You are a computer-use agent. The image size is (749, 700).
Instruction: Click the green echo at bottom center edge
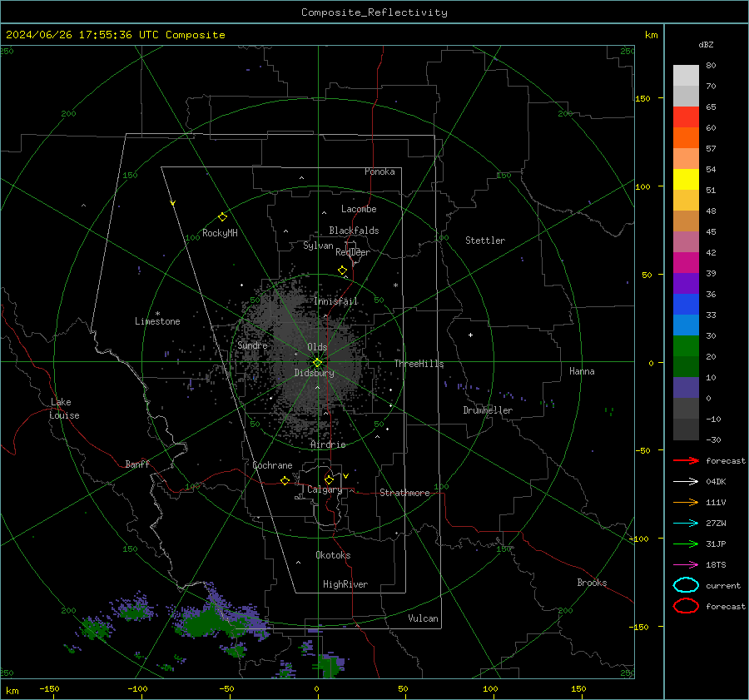tap(329, 666)
